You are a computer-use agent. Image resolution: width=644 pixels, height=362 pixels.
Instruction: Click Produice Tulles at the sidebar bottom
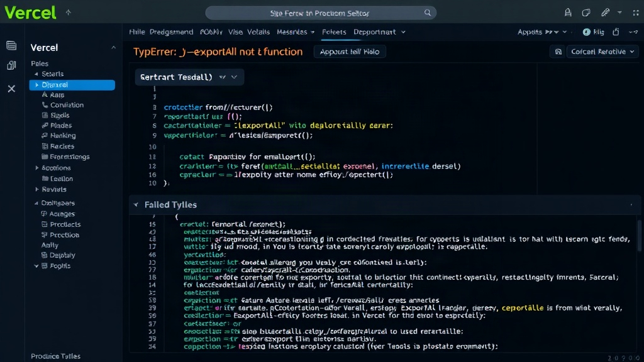click(55, 356)
